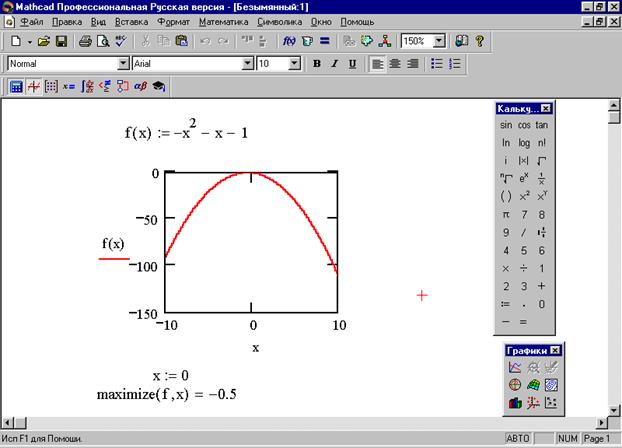Open the Boolean palette icon

(x=105, y=86)
